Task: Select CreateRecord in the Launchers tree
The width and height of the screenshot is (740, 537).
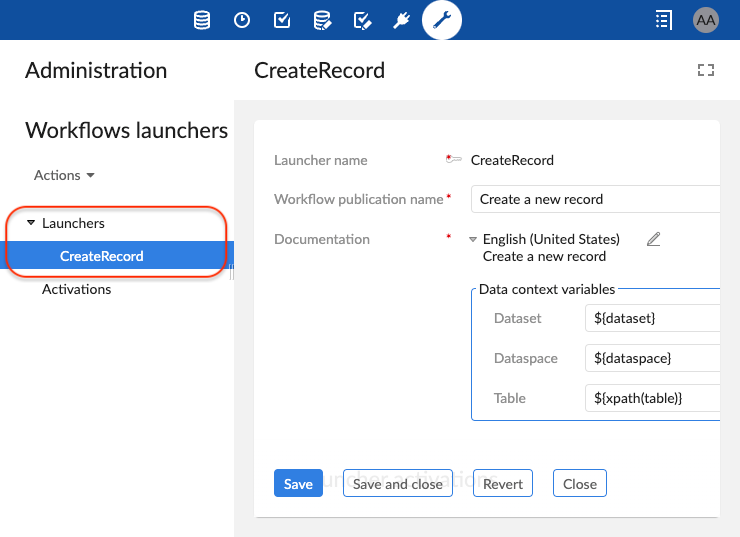Action: coord(102,256)
